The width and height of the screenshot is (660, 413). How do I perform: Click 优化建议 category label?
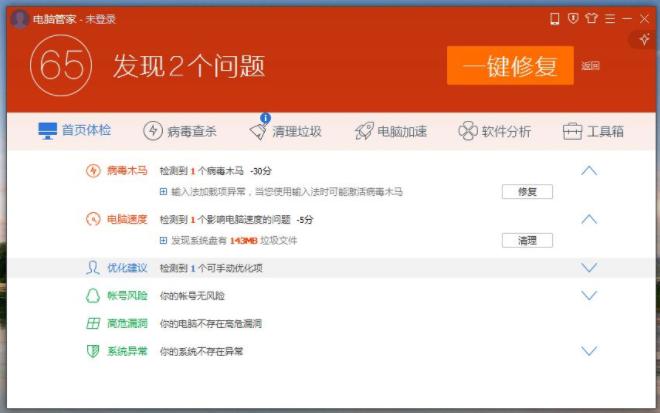click(127, 268)
